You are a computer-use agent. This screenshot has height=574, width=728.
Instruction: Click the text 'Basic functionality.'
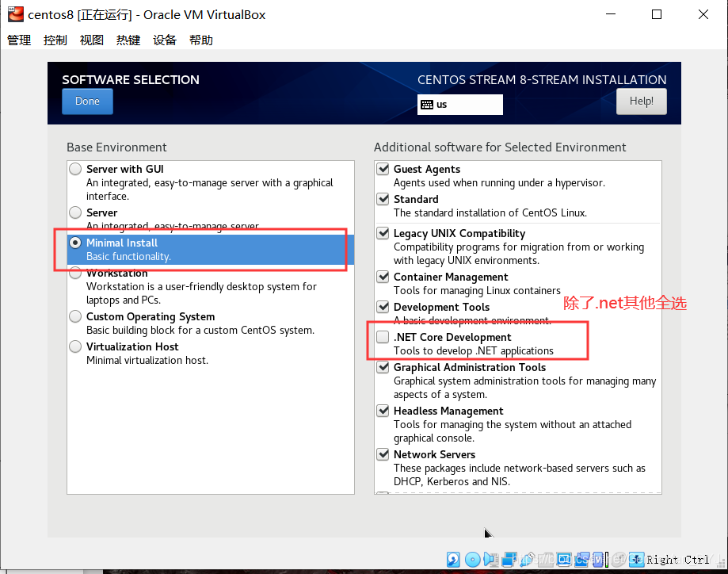tap(128, 257)
